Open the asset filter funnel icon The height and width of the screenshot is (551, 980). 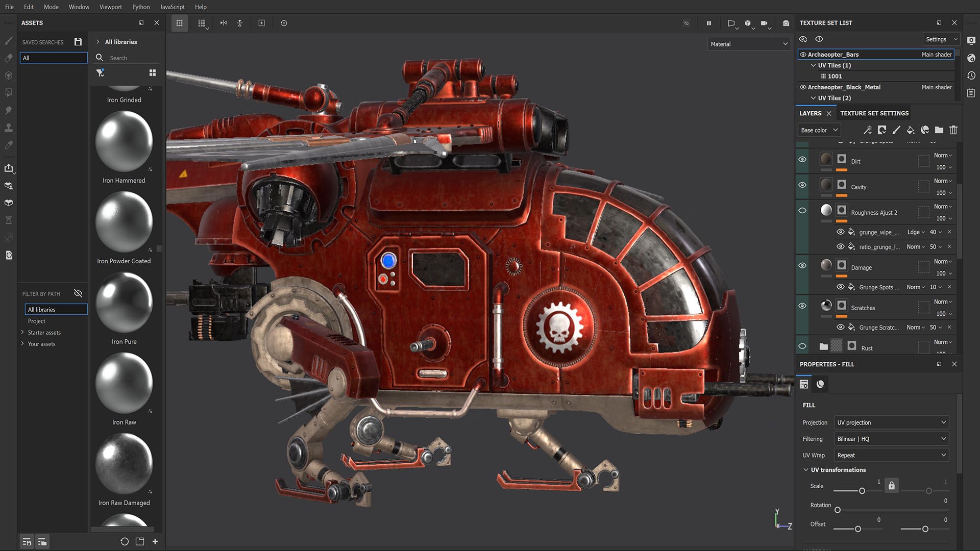[100, 73]
